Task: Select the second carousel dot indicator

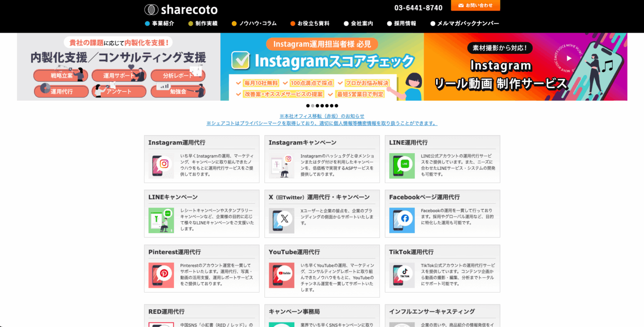Action: click(x=313, y=106)
